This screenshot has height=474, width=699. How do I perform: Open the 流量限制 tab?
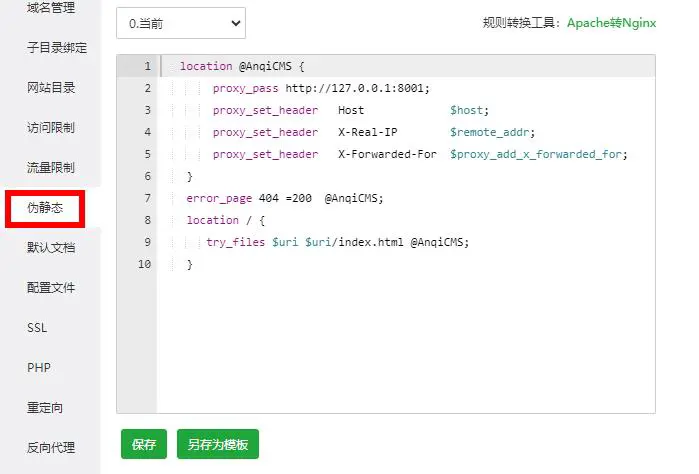click(50, 168)
